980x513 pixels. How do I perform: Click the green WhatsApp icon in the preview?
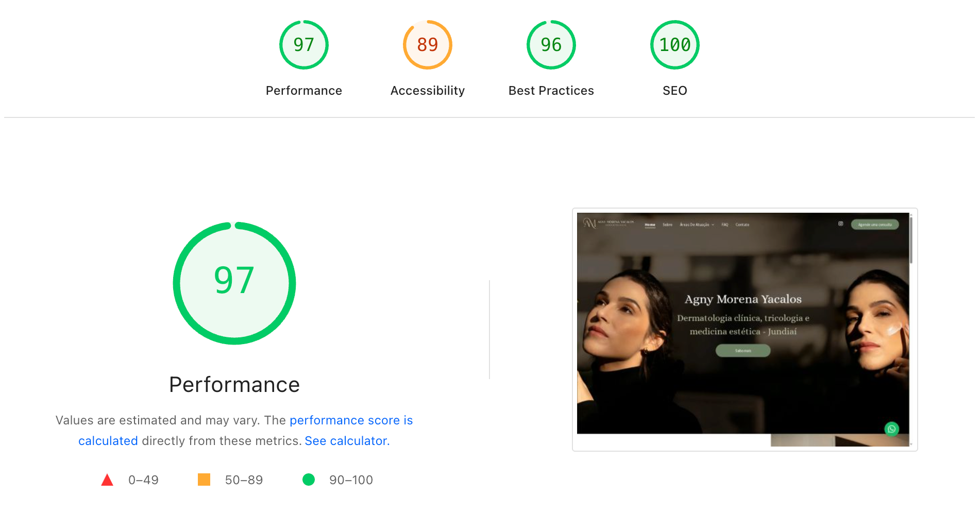pyautogui.click(x=891, y=428)
